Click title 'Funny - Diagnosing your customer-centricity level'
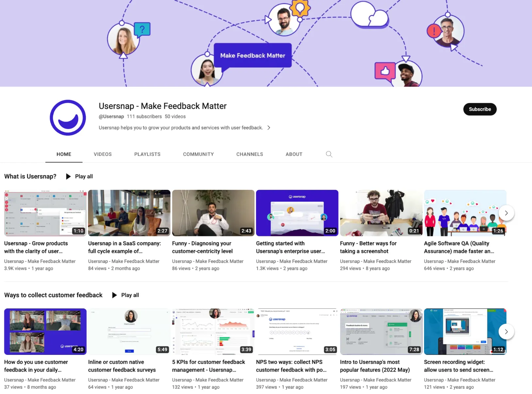This screenshot has width=532, height=394. pos(202,247)
